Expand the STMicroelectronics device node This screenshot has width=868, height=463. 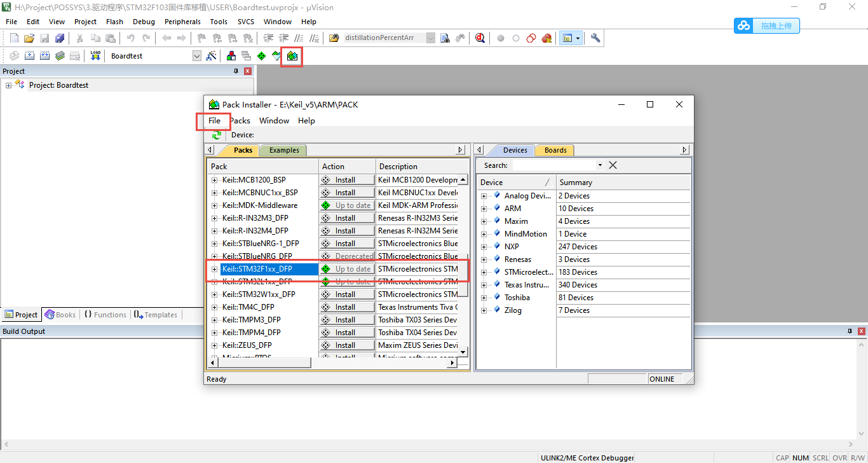click(x=484, y=272)
